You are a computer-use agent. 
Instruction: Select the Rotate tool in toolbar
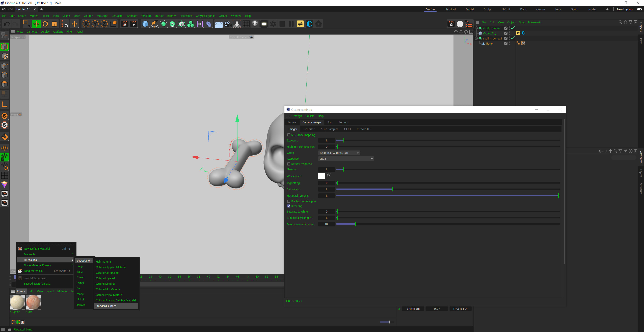coord(45,24)
